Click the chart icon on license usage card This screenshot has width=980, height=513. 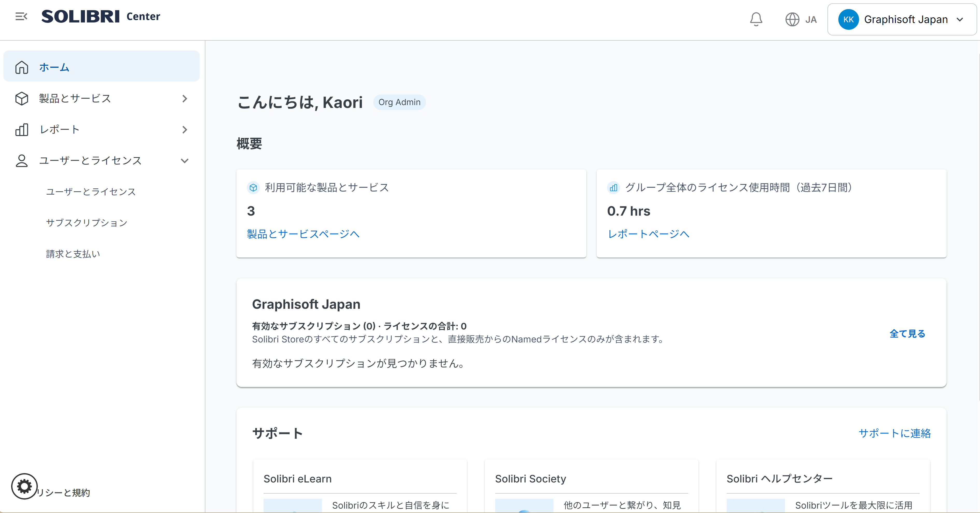(x=613, y=187)
